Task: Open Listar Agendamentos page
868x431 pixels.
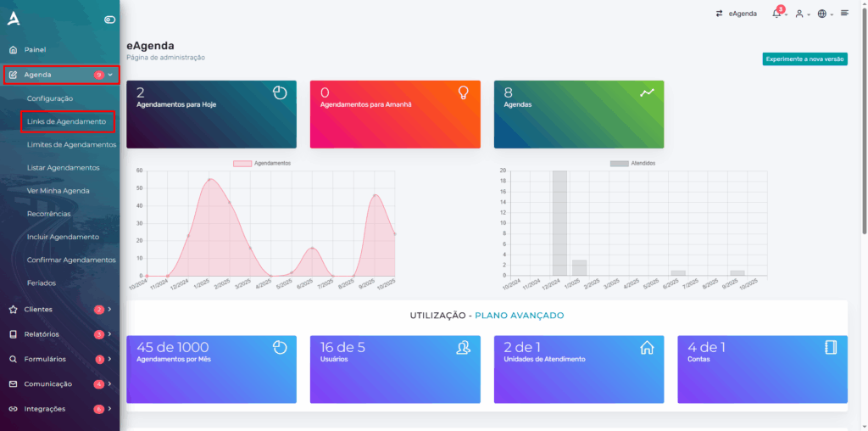Action: pos(63,167)
